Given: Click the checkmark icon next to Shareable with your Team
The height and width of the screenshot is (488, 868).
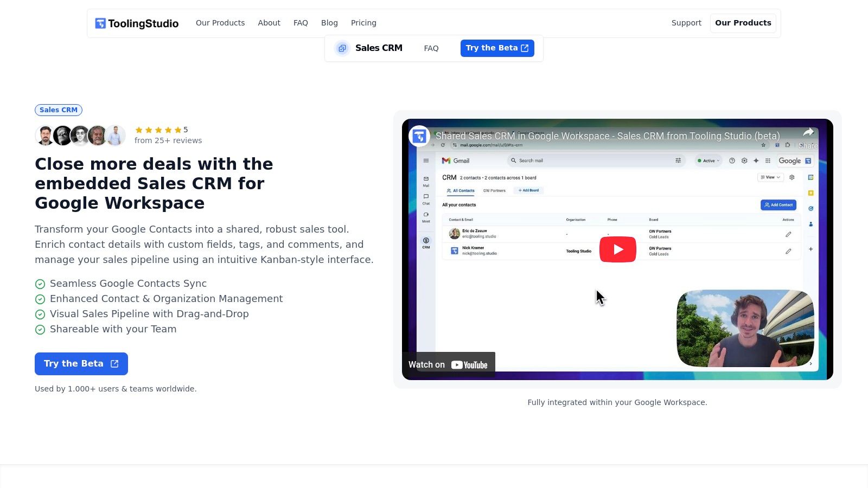Looking at the screenshot, I should 40,330.
